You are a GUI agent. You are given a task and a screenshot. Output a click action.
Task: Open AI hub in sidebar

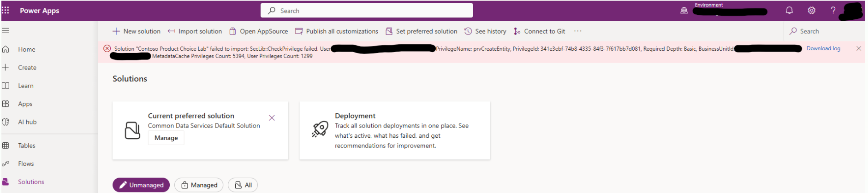coord(27,122)
